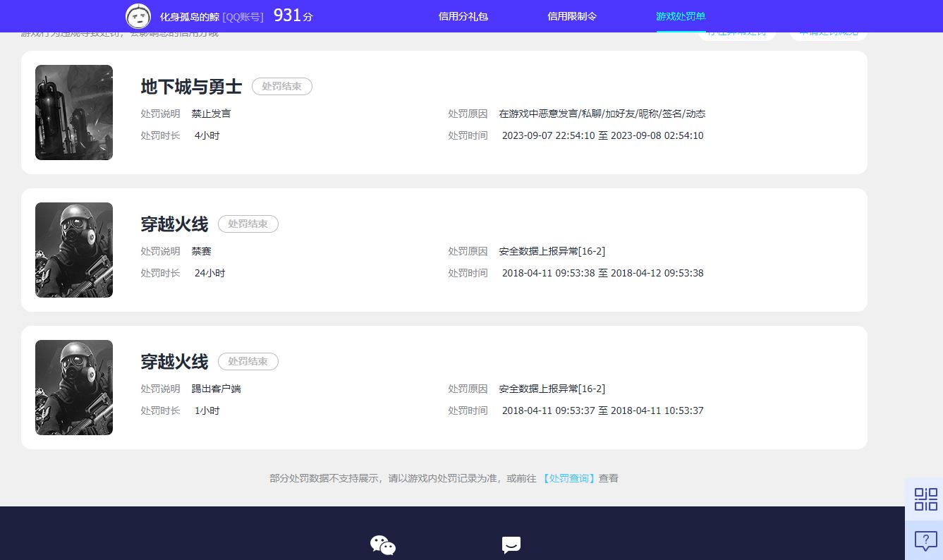This screenshot has height=560, width=943.
Task: Select the 游戏处罚单 tab
Action: coord(681,16)
